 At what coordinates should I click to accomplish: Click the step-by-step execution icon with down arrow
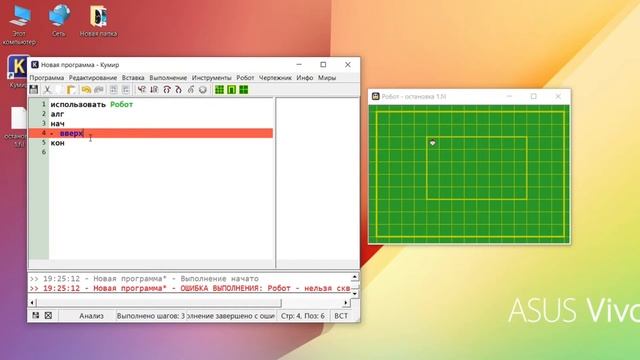point(154,90)
